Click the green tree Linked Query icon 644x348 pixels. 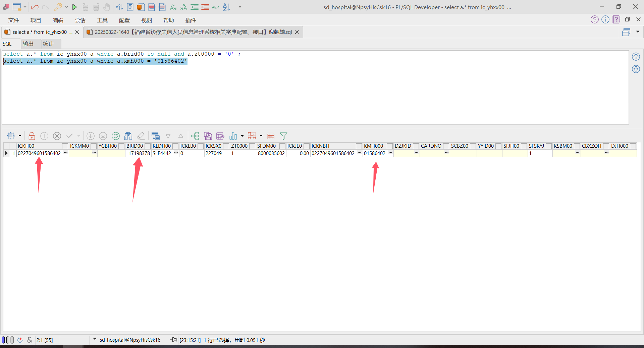[x=195, y=136]
